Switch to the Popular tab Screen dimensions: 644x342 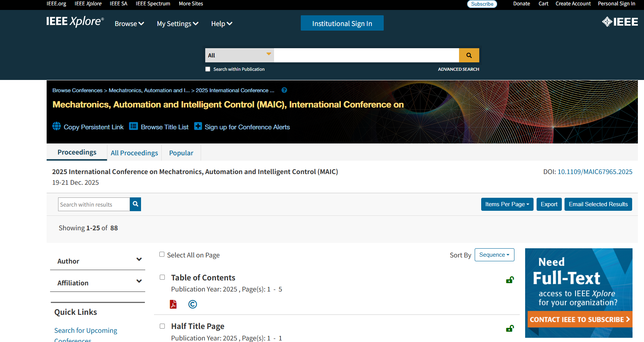[x=181, y=153]
